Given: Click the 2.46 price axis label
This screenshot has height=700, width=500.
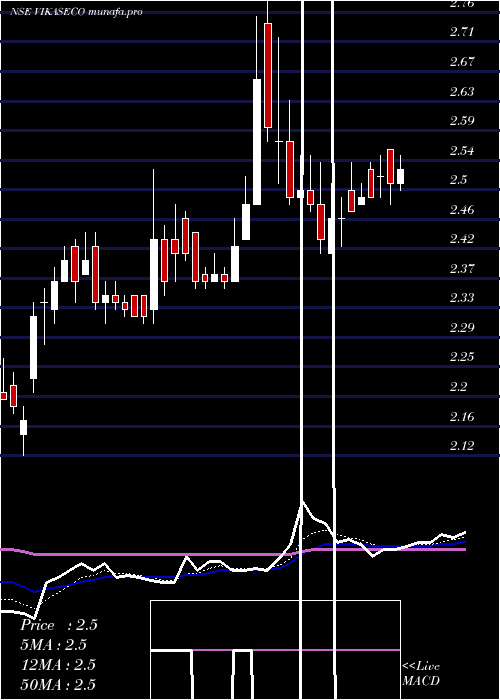Looking at the screenshot, I should pos(461,209).
